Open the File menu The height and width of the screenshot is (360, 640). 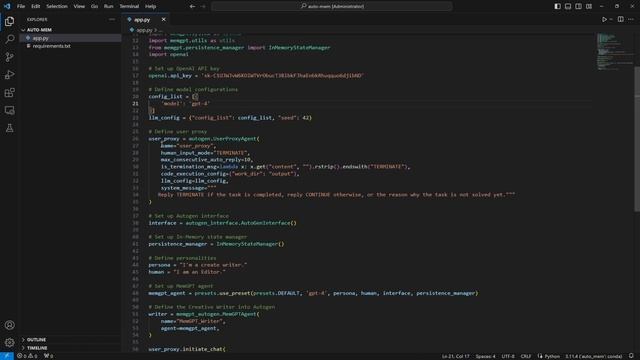click(21, 7)
